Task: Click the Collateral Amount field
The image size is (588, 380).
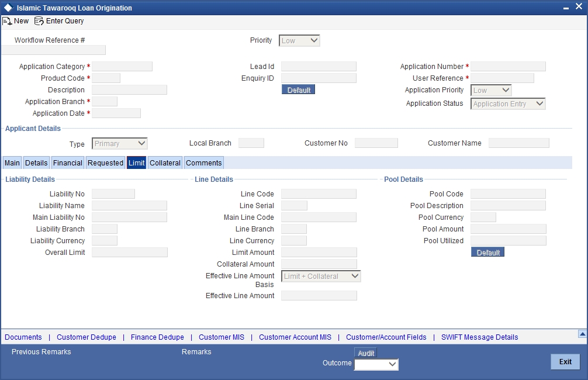Action: point(319,264)
